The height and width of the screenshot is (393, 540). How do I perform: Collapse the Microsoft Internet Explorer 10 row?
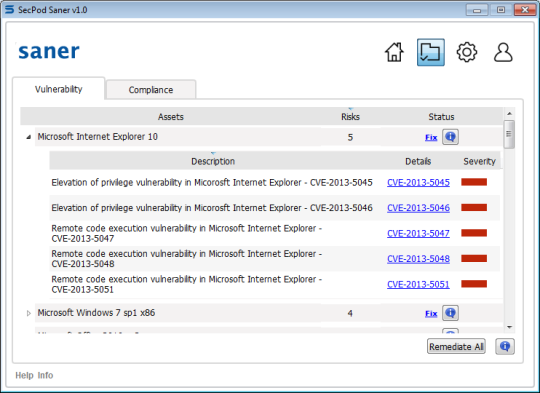[x=29, y=137]
